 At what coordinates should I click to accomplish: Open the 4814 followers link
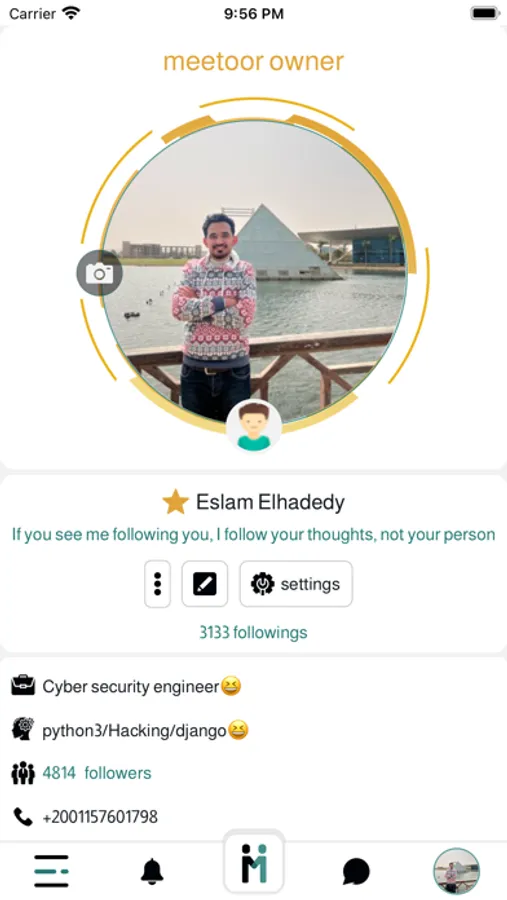[96, 773]
